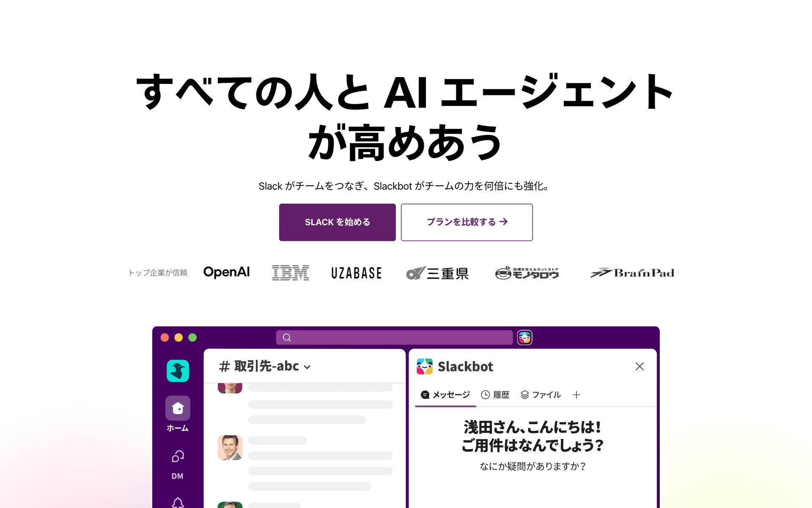
Task: Click the search field in Slack mockup
Action: (394, 337)
